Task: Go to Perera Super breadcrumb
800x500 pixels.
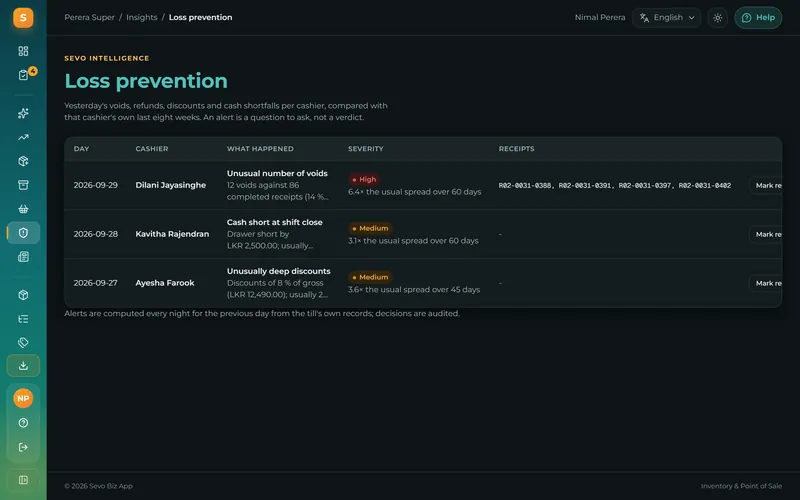Action: [89, 17]
